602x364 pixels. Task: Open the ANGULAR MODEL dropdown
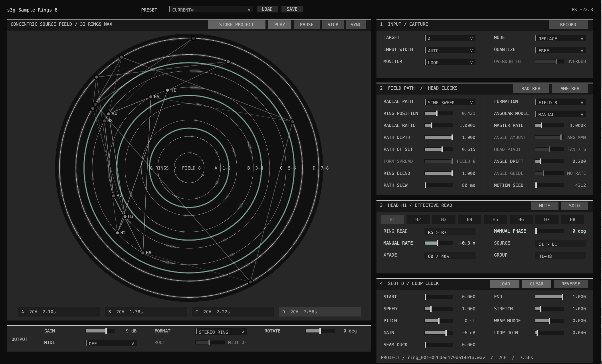coord(560,114)
